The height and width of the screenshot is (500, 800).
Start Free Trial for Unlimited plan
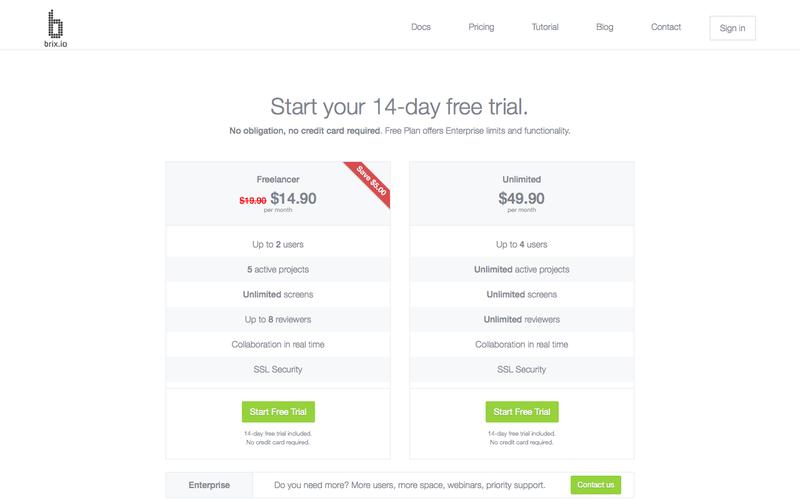[522, 412]
